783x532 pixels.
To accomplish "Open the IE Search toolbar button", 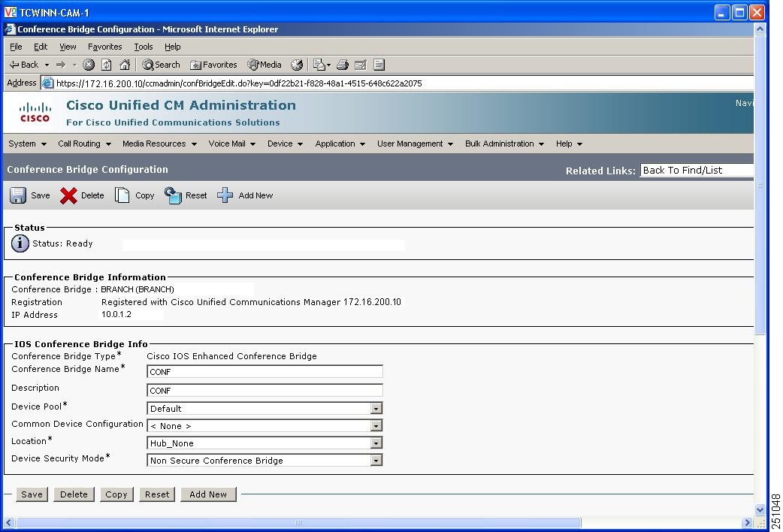I will [161, 65].
